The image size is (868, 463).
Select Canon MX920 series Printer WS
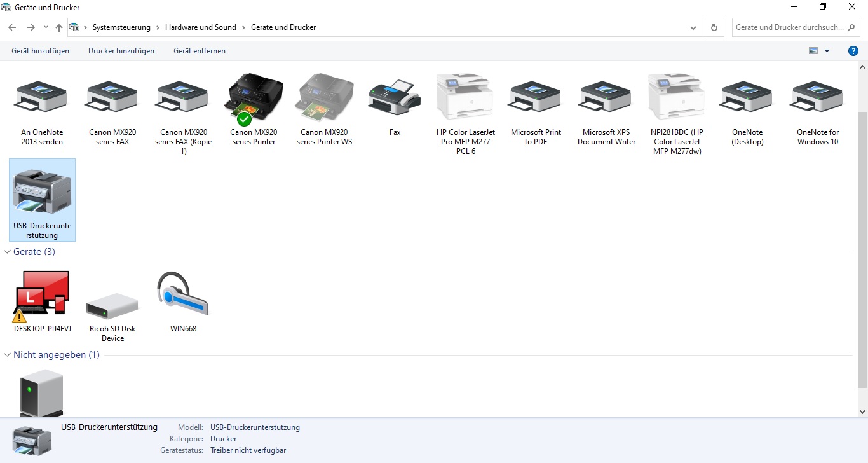point(324,109)
